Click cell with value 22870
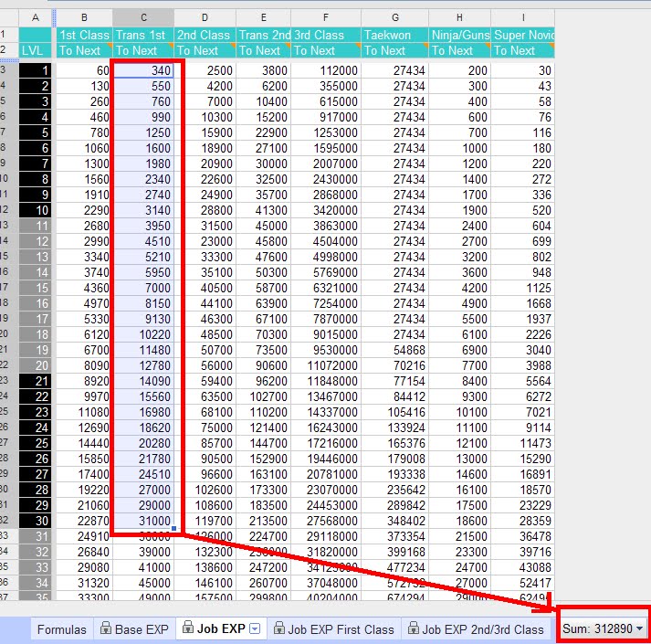The height and width of the screenshot is (644, 651). pyautogui.click(x=84, y=521)
